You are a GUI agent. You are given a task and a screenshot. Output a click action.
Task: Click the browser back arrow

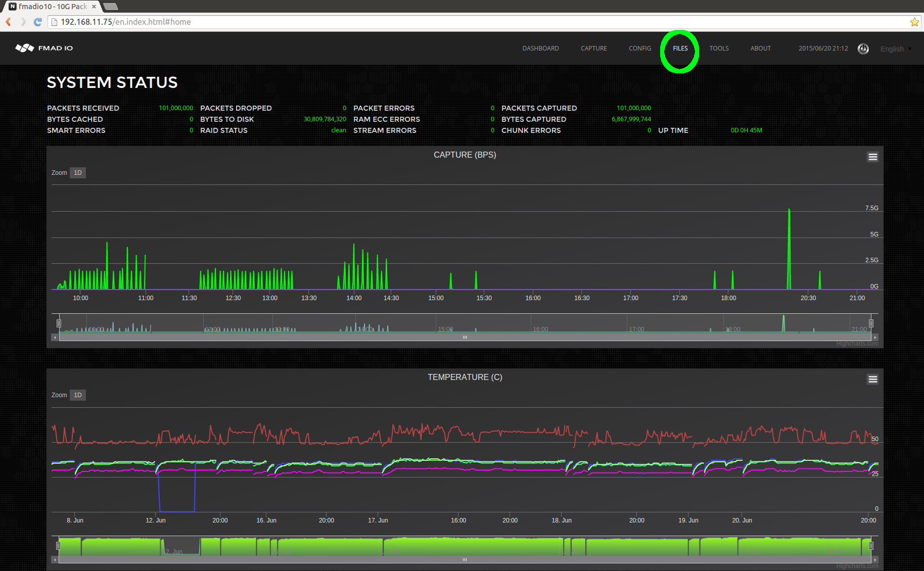point(8,22)
